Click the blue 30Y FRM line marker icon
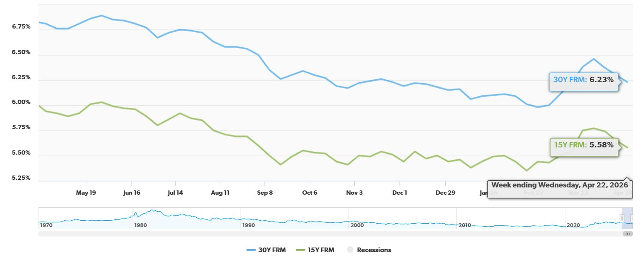The height and width of the screenshot is (262, 644). tap(252, 250)
